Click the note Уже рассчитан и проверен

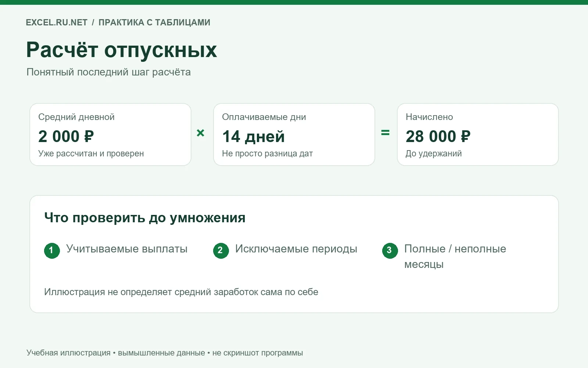(x=91, y=153)
